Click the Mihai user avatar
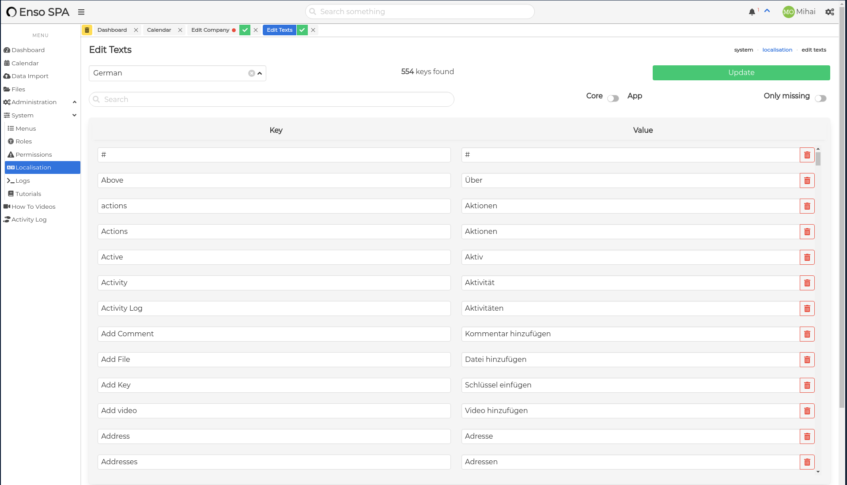 click(x=788, y=12)
